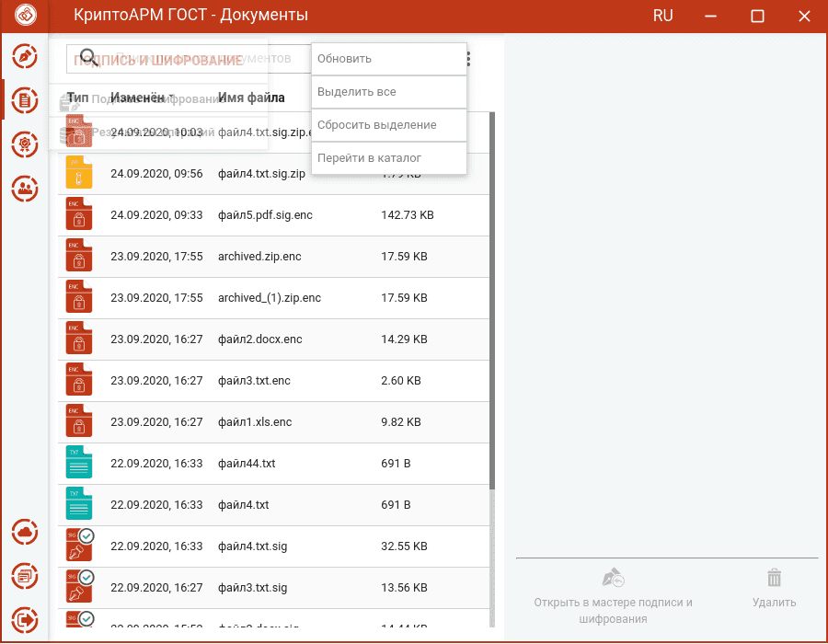
Task: Choose Обновить in the context menu
Action: coord(389,59)
